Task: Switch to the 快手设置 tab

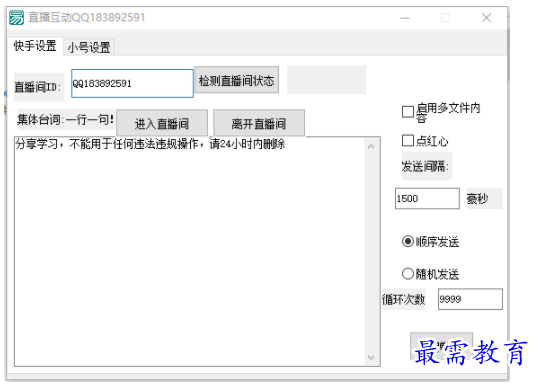Action: 35,46
